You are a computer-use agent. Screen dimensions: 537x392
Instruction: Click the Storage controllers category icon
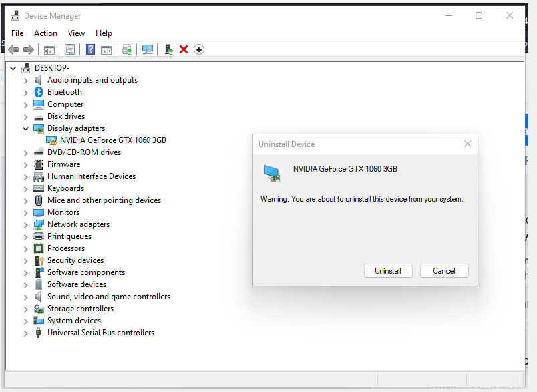click(39, 309)
